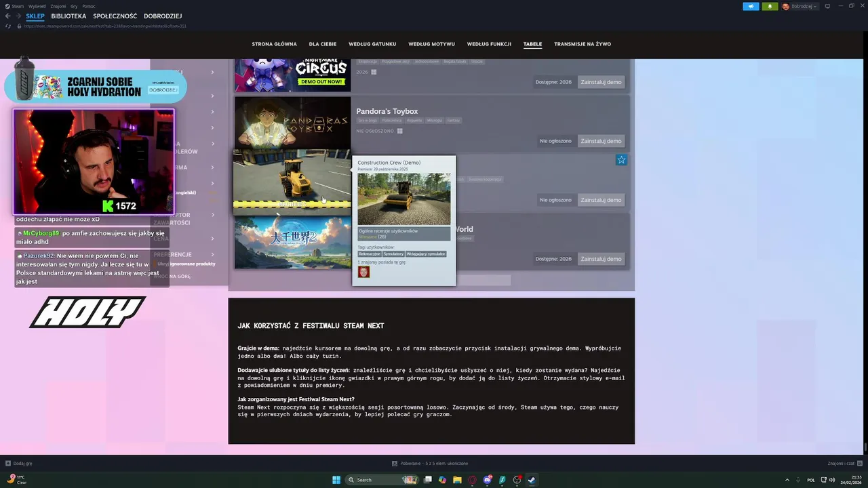Open File Explorer in taskbar
This screenshot has height=488, width=868.
(457, 480)
